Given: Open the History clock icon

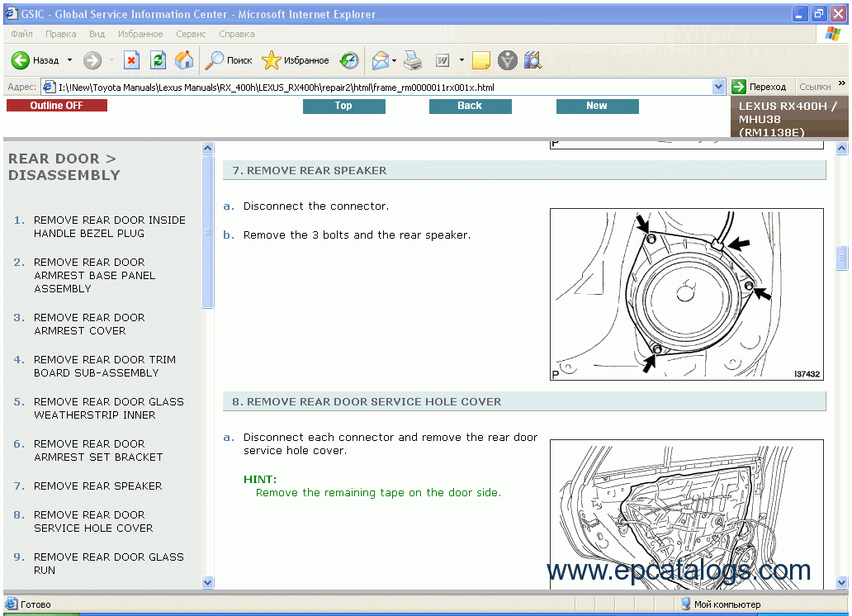Looking at the screenshot, I should [x=349, y=60].
